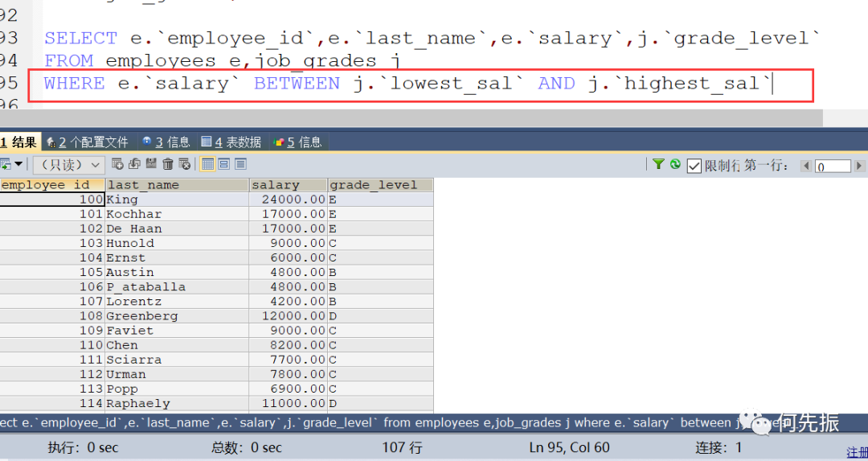This screenshot has width=868, height=461.
Task: Click the salary cell 11000.00
Action: 289,403
